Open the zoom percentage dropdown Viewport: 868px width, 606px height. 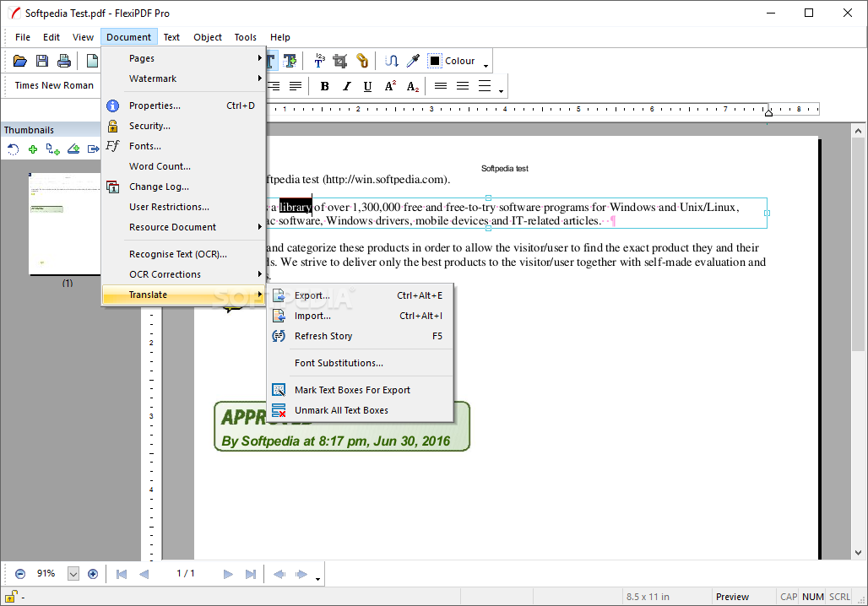coord(73,574)
